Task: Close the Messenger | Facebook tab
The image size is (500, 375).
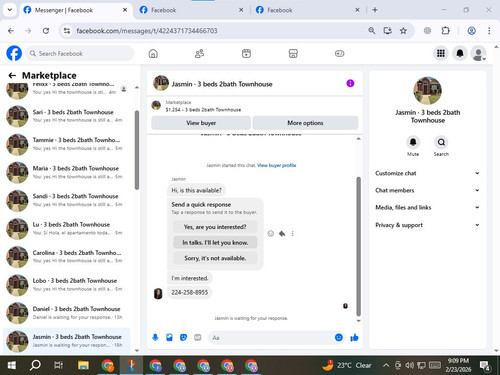Action: pos(125,10)
